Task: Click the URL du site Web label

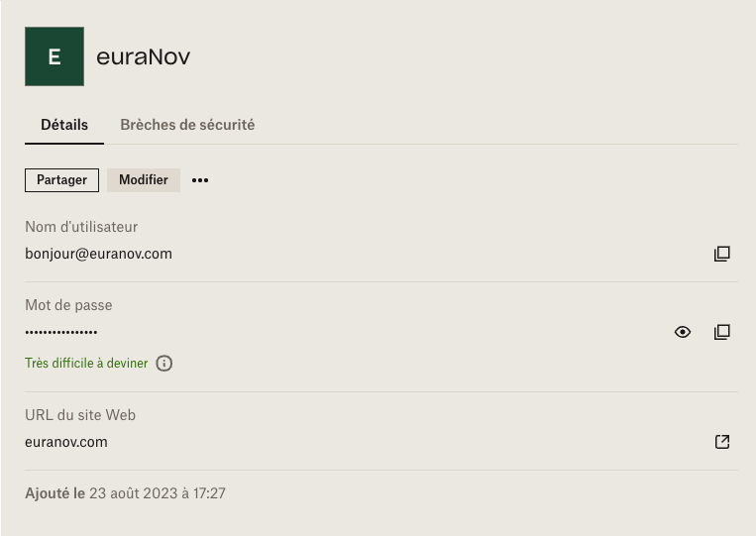Action: [80, 415]
